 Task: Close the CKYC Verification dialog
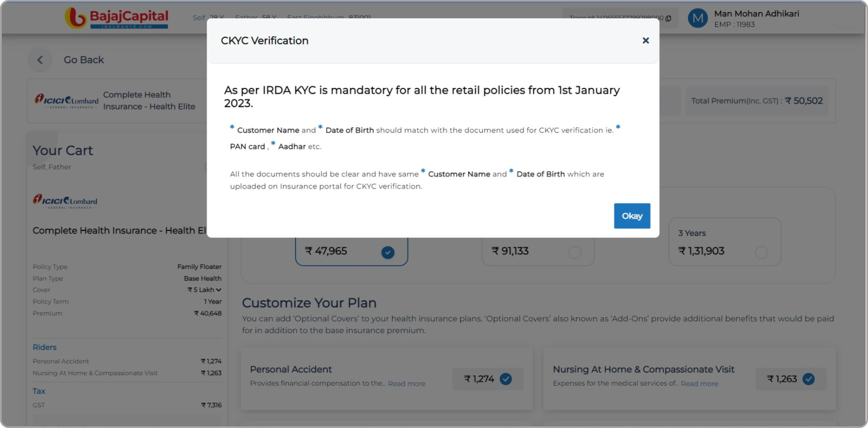645,41
